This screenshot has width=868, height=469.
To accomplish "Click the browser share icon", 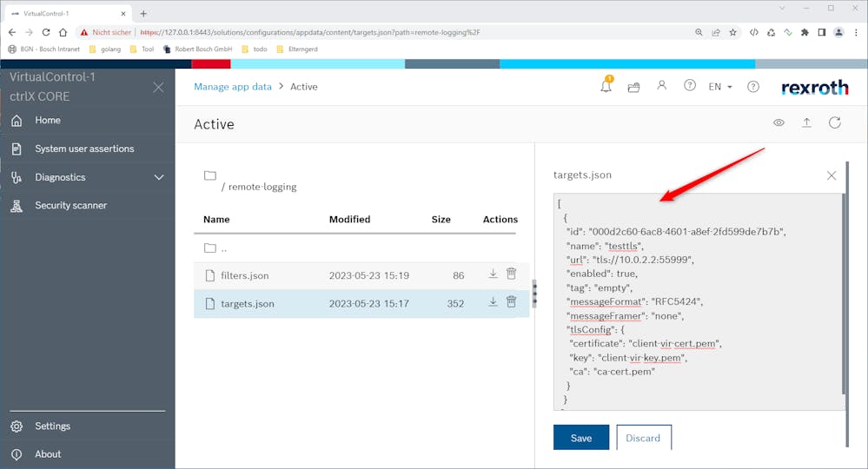I will pyautogui.click(x=716, y=32).
